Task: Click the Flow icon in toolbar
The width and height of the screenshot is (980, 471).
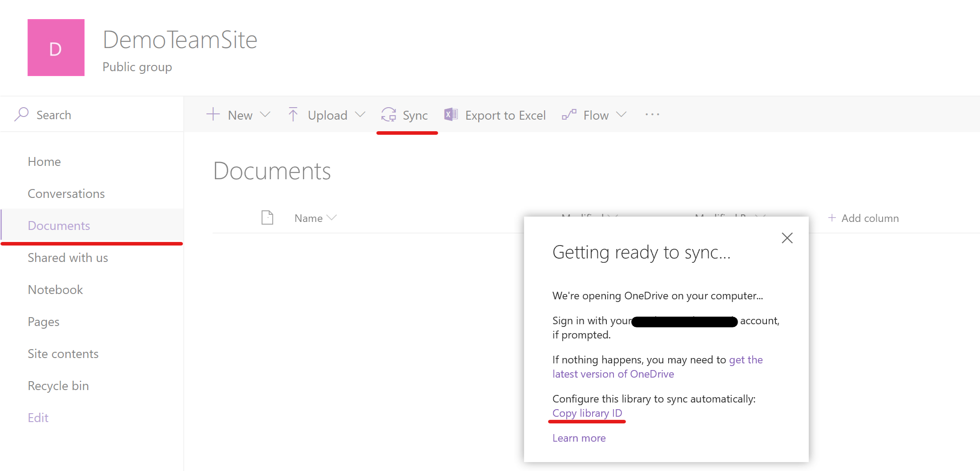Action: (569, 115)
